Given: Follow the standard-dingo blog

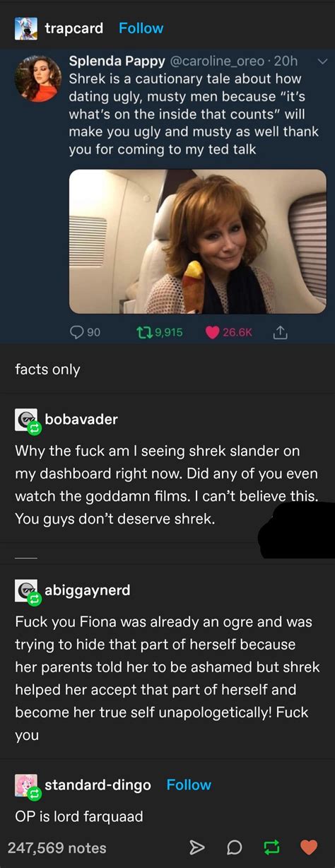Looking at the screenshot, I should 189,785.
